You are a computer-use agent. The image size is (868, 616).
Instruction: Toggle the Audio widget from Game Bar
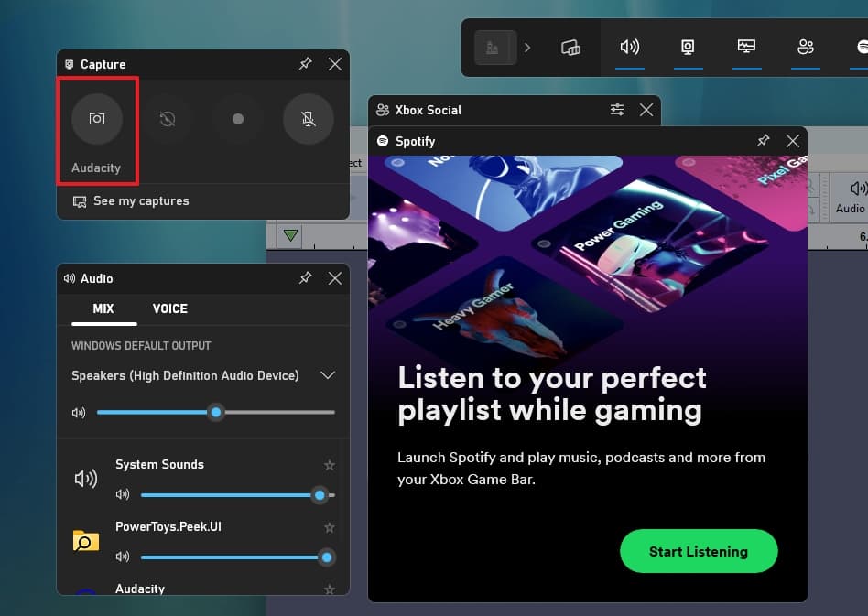point(629,48)
